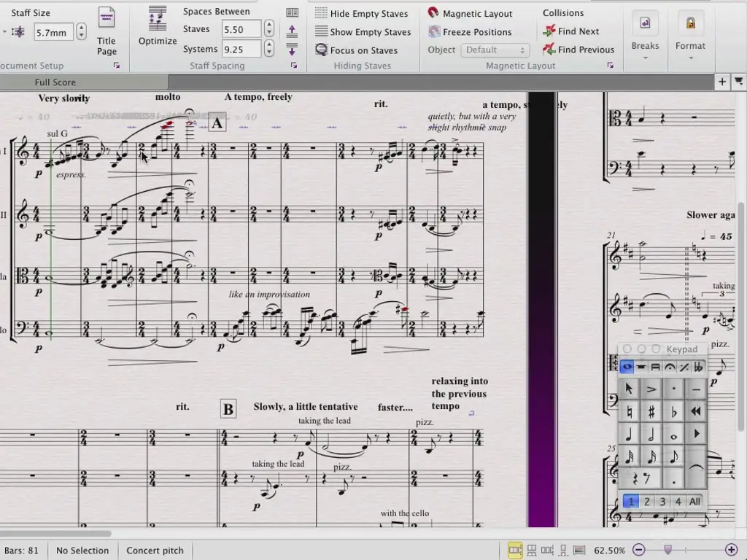The height and width of the screenshot is (560, 747).
Task: Click the third view icon in status bar
Action: pyautogui.click(x=547, y=551)
